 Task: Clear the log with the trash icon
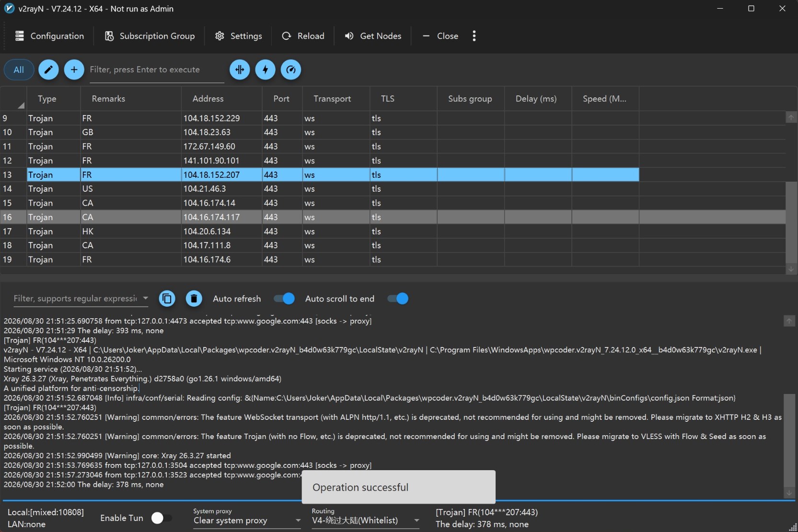pos(194,299)
